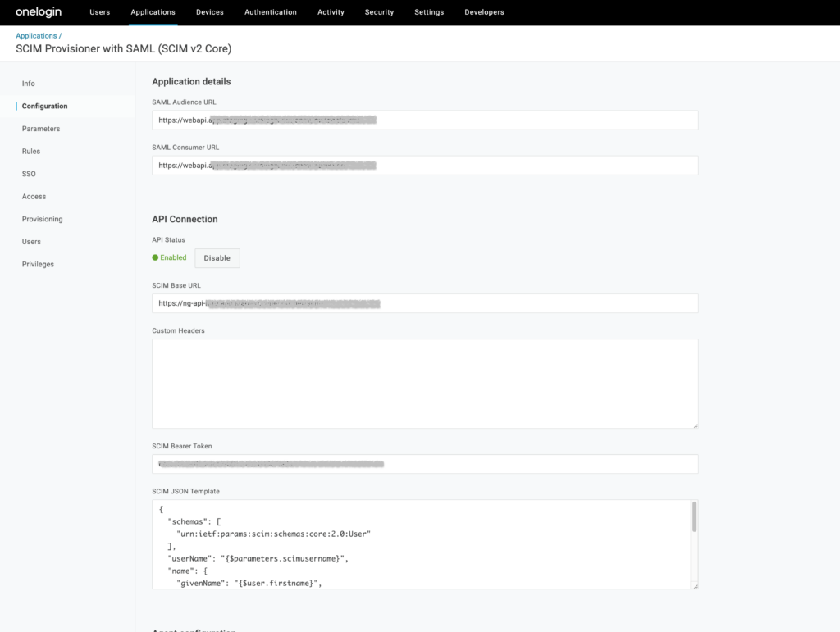Select the Provisioning sidebar tab
The width and height of the screenshot is (840, 632).
click(43, 219)
